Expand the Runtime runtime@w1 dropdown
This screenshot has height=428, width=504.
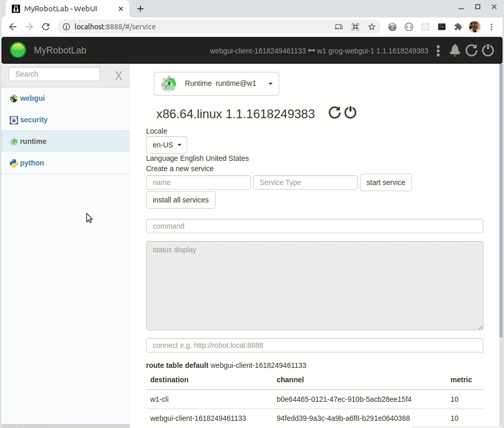217,84
